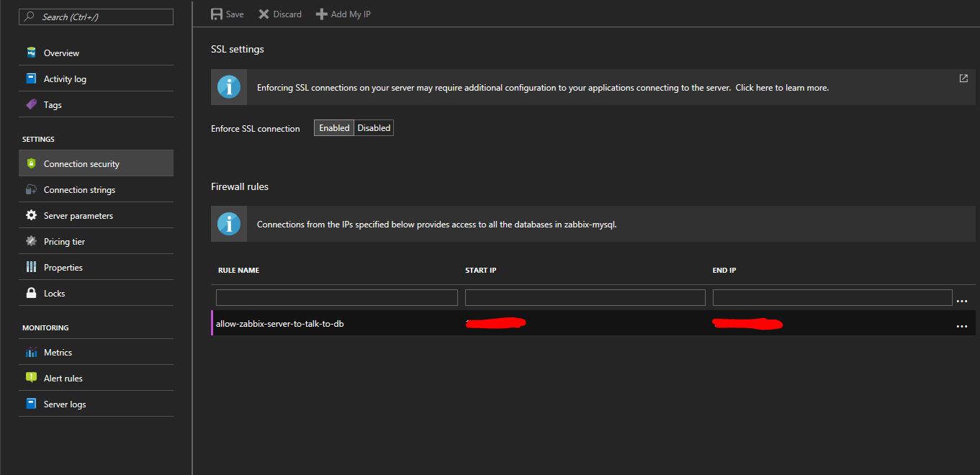Click the SSL settings info icon
This screenshot has width=980, height=475.
coord(229,87)
